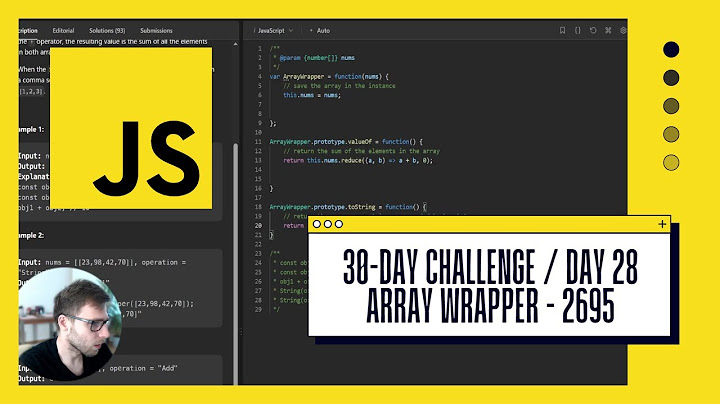This screenshot has width=720, height=404.
Task: Click the 'ArrayWrapper.prototype.toString = function() {' line
Action: point(348,207)
